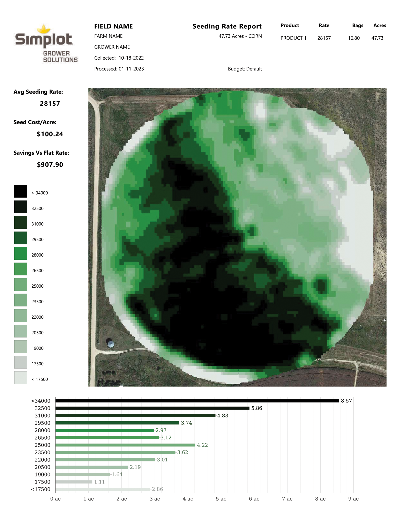The width and height of the screenshot is (411, 532).
Task: Click the Seeding Rate Report title
Action: point(227,26)
